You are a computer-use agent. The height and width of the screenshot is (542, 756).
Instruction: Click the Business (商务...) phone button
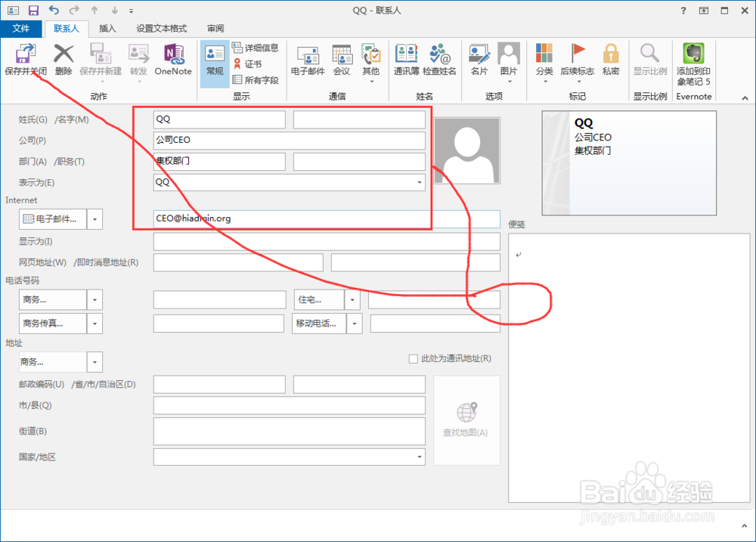click(x=53, y=300)
